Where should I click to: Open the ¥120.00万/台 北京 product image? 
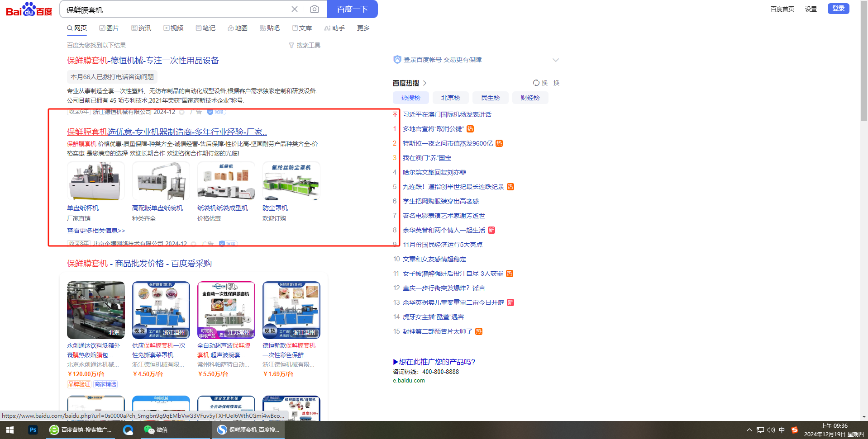click(x=96, y=310)
